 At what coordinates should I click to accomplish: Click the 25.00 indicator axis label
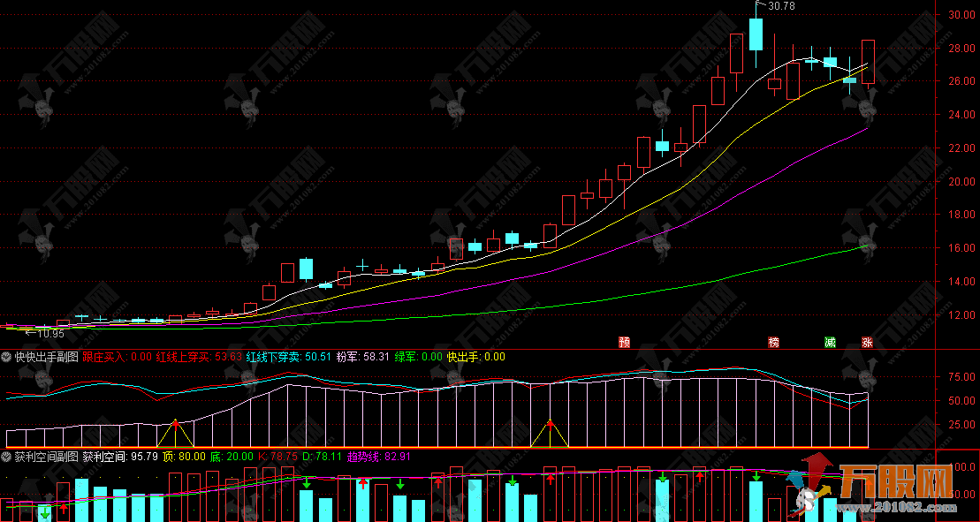pos(961,425)
